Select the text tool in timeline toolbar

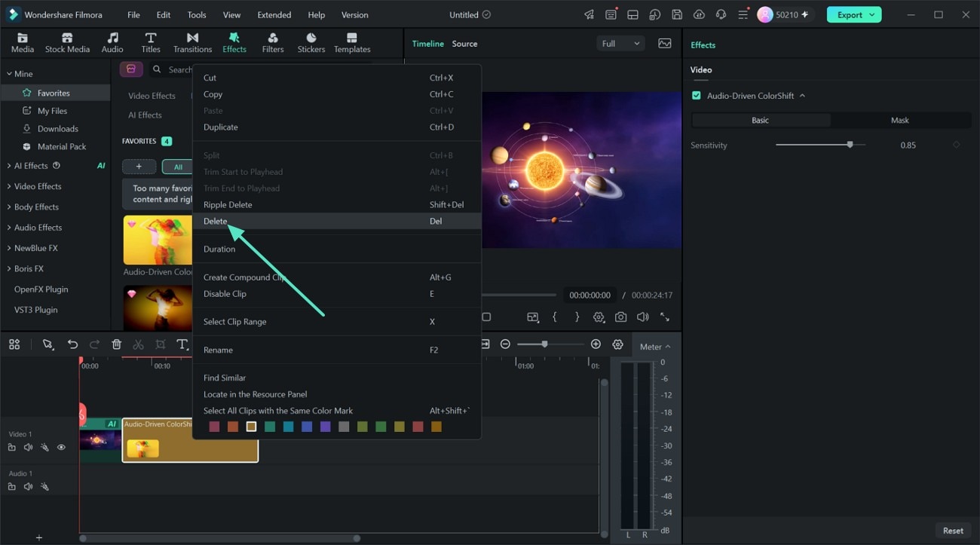(182, 344)
